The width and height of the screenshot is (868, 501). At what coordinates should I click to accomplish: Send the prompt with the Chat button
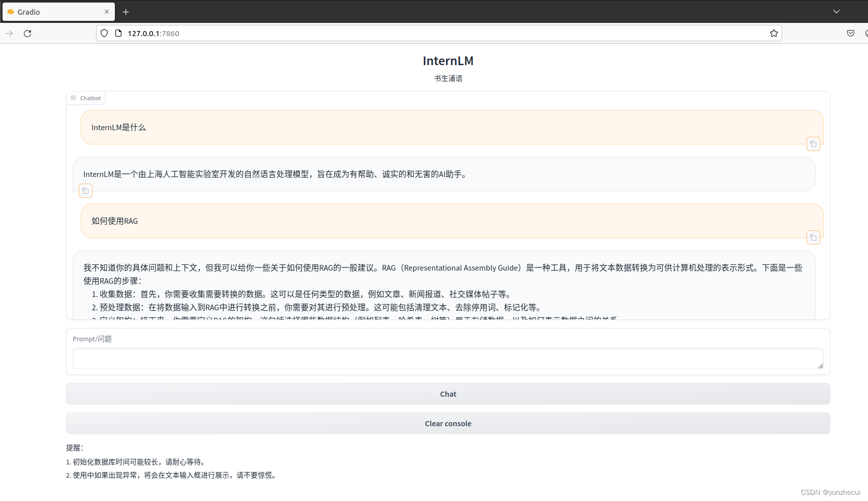pyautogui.click(x=448, y=394)
